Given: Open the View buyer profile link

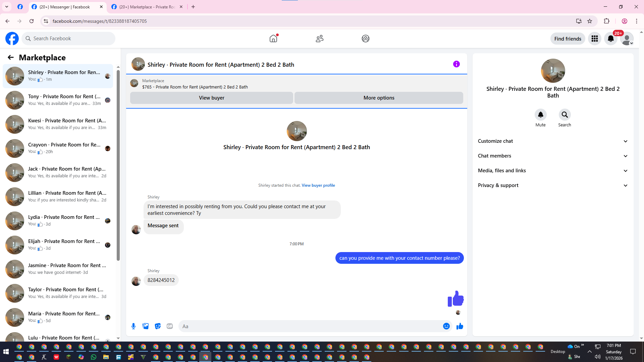Looking at the screenshot, I should pos(318,185).
